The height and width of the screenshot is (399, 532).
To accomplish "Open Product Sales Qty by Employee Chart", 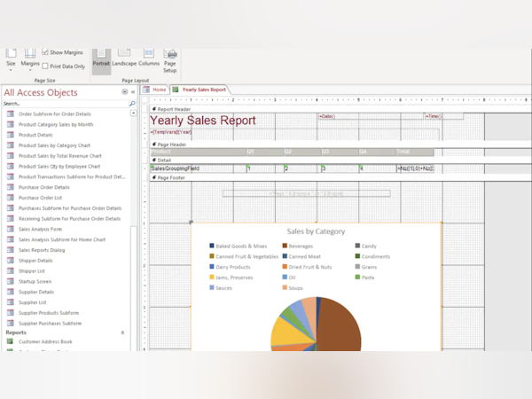I will 59,167.
